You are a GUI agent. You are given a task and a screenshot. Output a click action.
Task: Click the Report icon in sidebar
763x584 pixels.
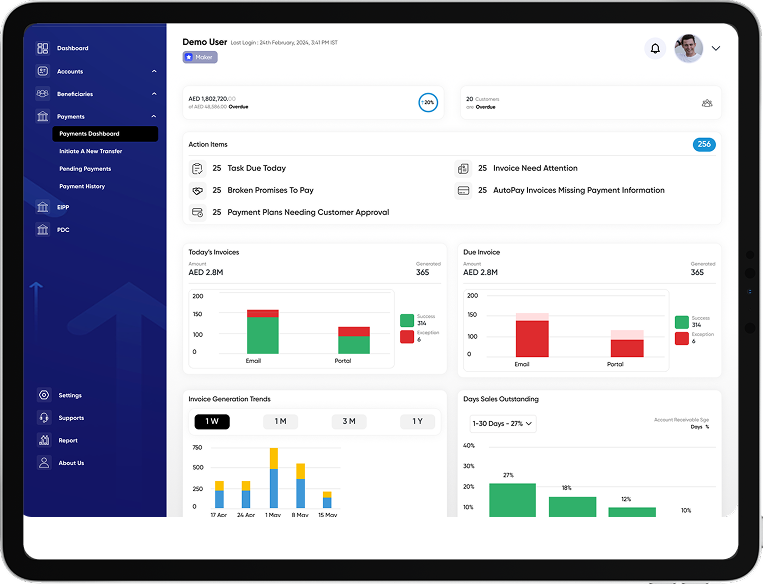click(43, 440)
